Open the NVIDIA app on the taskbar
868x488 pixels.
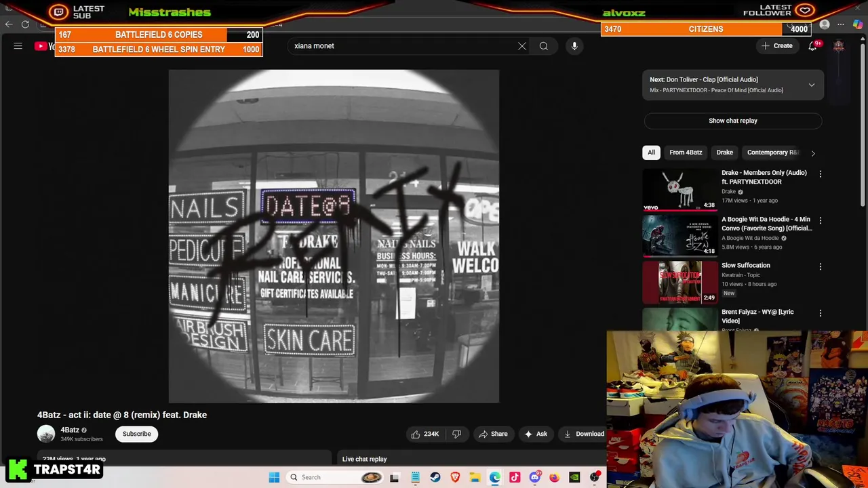tap(574, 477)
